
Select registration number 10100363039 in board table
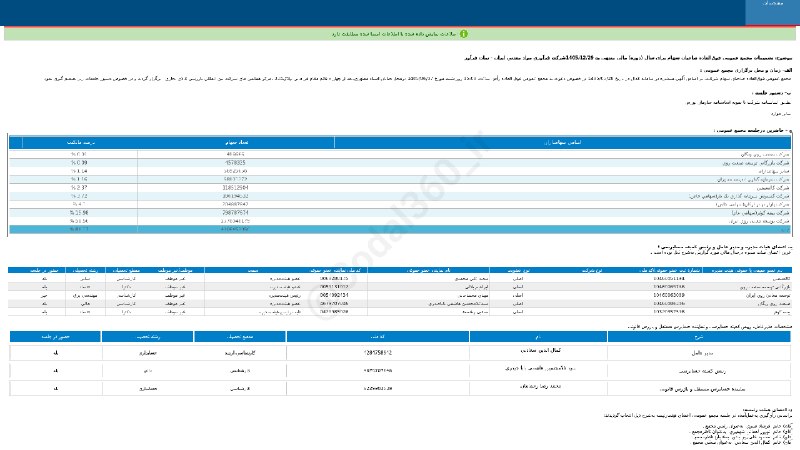(x=669, y=295)
